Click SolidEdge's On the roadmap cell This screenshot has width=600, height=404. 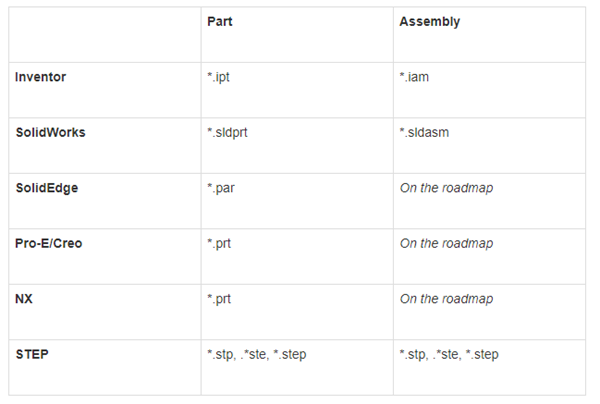pos(446,188)
